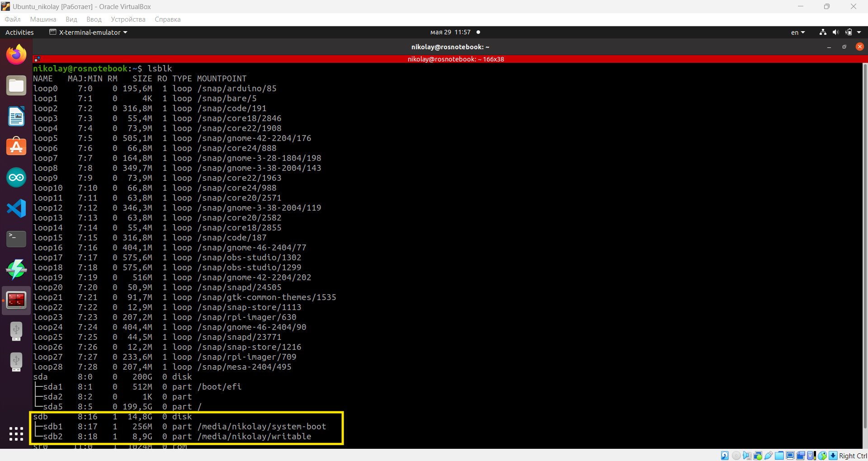The height and width of the screenshot is (461, 868).
Task: Click the VirtualBox hard disk activity icon
Action: coord(725,456)
